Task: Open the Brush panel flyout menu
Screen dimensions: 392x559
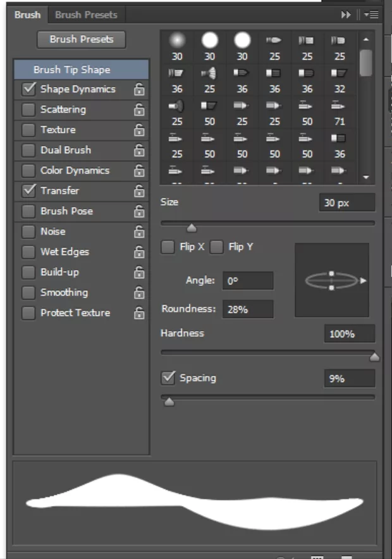Action: coord(371,15)
